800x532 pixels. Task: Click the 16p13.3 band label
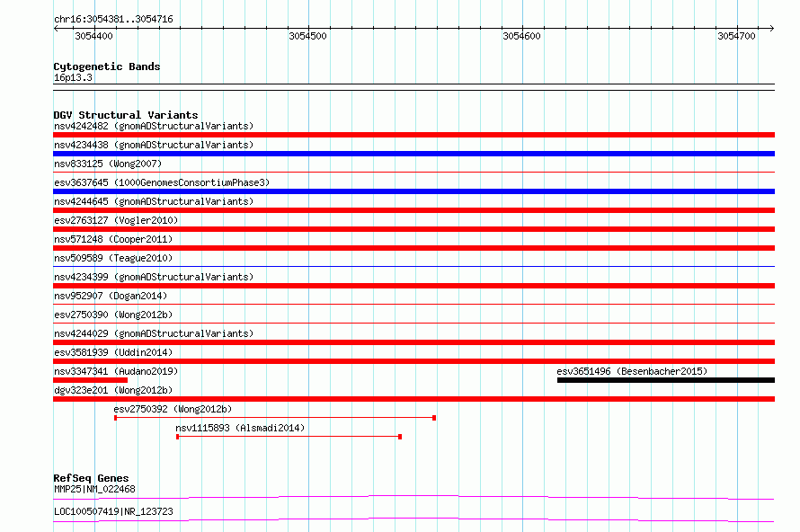[x=73, y=77]
